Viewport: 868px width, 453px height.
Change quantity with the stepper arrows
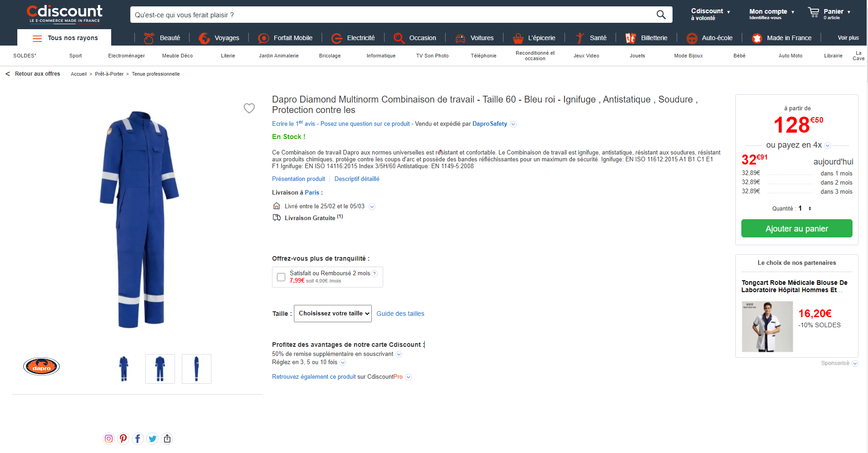pos(810,208)
